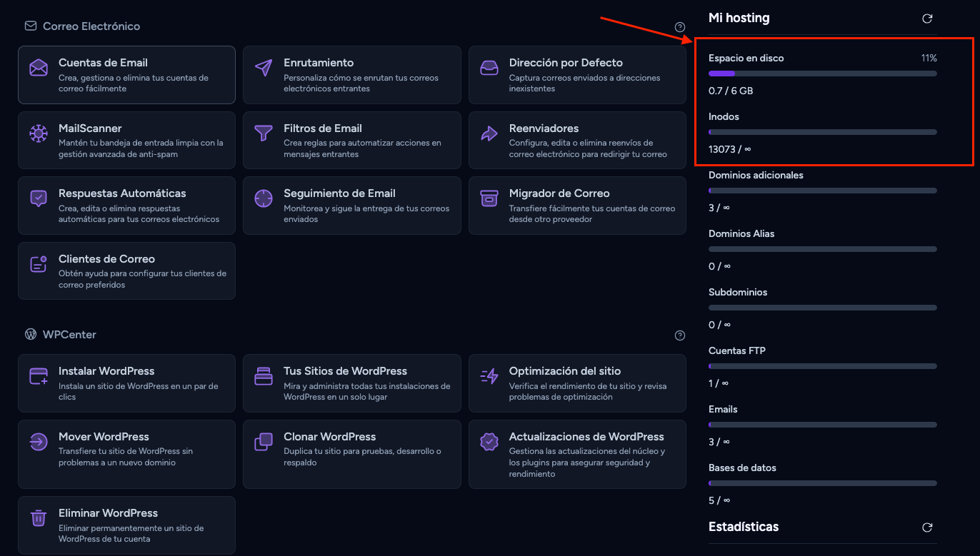Open help icon for WPCenter section

(680, 335)
